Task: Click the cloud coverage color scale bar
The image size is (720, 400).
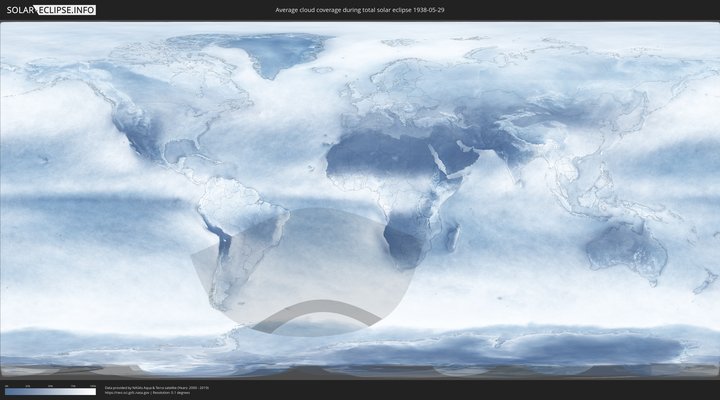Action: click(51, 392)
